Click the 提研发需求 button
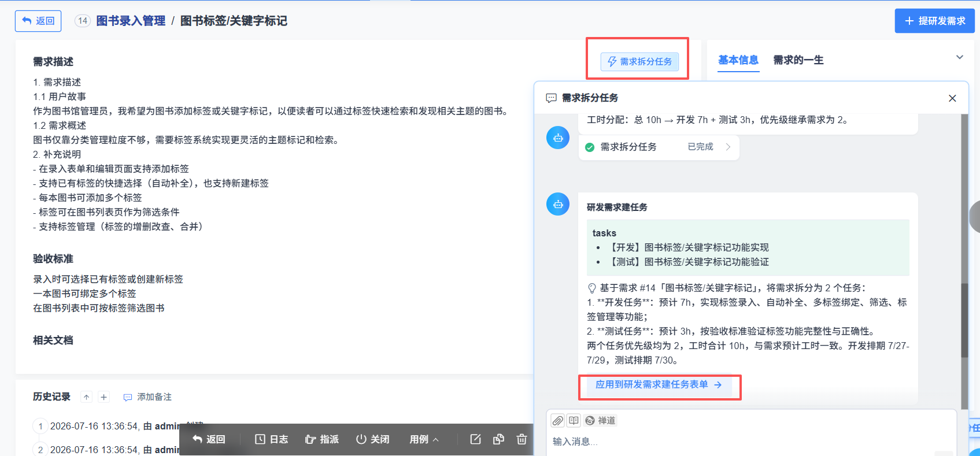980x456 pixels. coord(934,21)
